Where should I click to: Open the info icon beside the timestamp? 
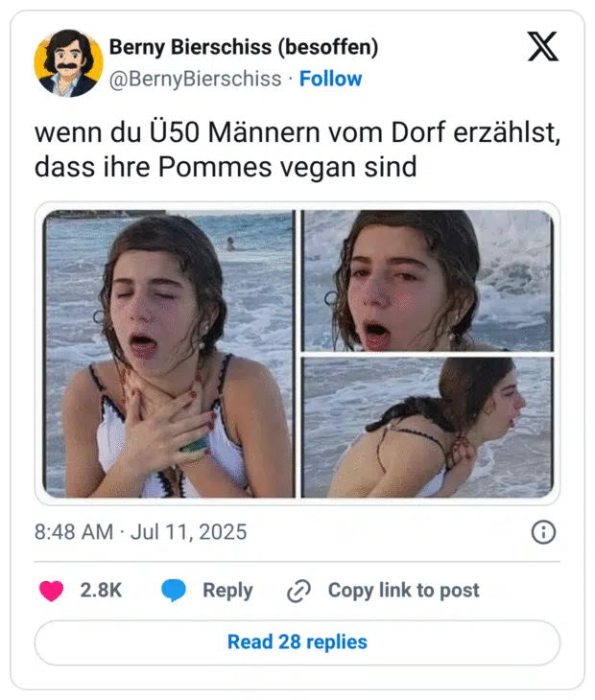pos(543,532)
